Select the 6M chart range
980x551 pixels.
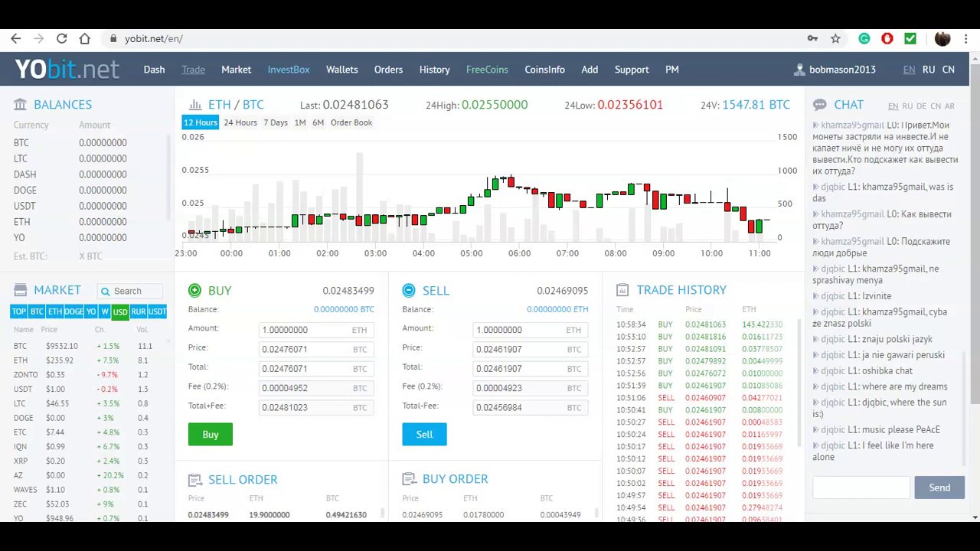coord(318,122)
